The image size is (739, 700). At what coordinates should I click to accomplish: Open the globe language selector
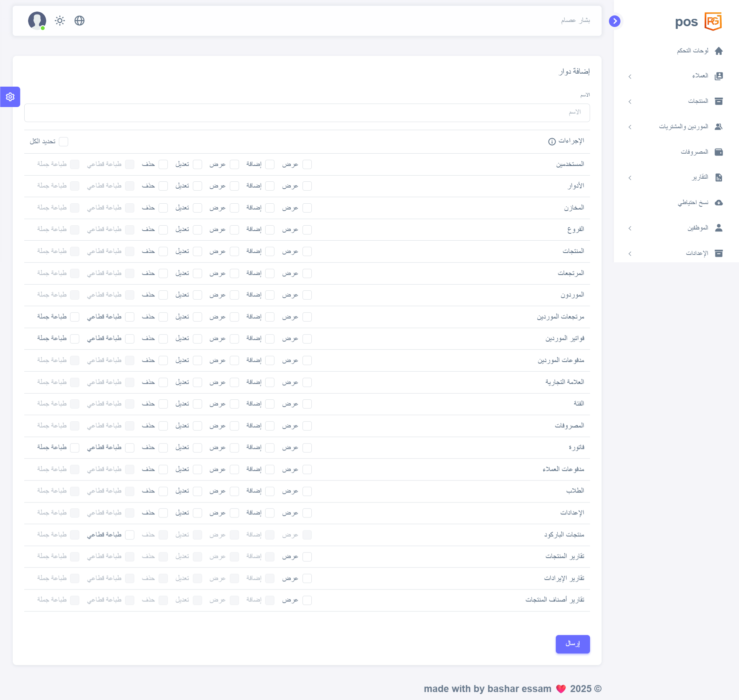click(79, 20)
